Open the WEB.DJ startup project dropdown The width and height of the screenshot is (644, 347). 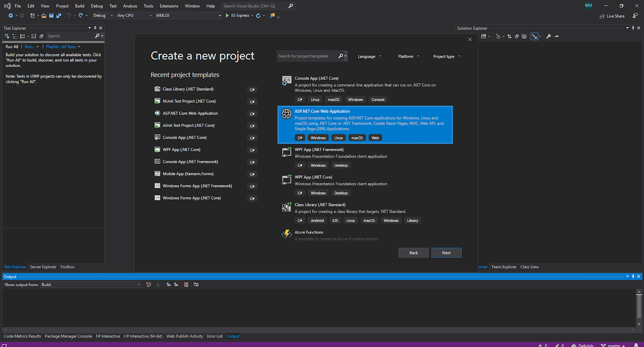(188, 15)
